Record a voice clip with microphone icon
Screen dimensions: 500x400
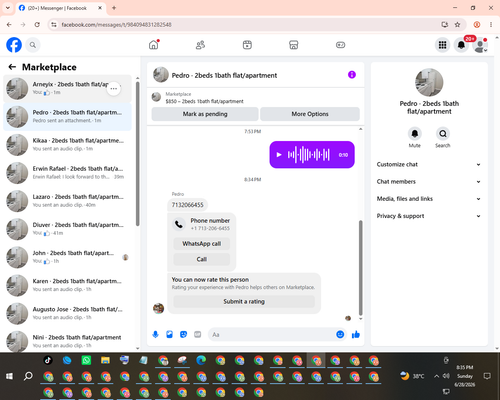[155, 334]
